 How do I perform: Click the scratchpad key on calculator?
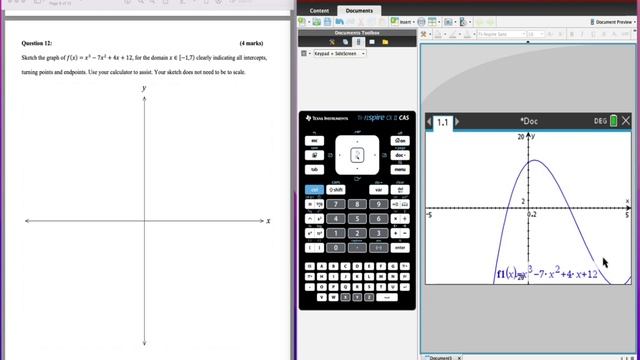[314, 155]
